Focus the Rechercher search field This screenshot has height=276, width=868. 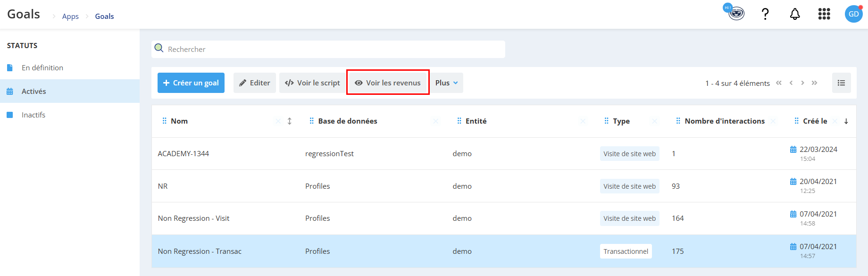coord(328,49)
